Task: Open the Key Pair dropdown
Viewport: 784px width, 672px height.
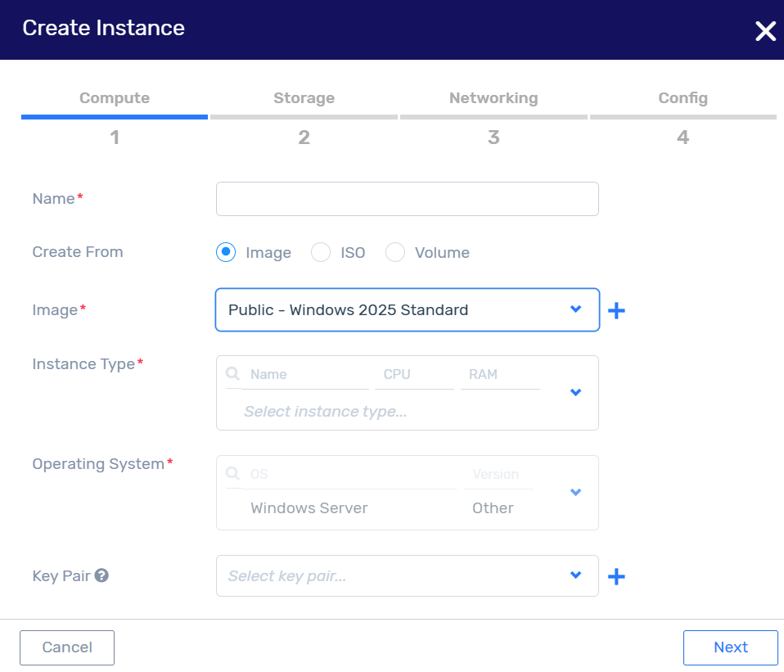Action: (x=574, y=576)
